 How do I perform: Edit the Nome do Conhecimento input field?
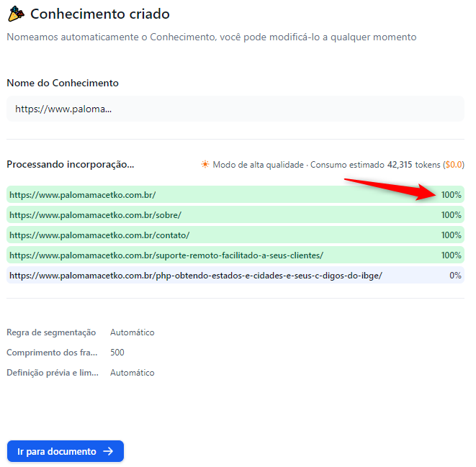235,109
